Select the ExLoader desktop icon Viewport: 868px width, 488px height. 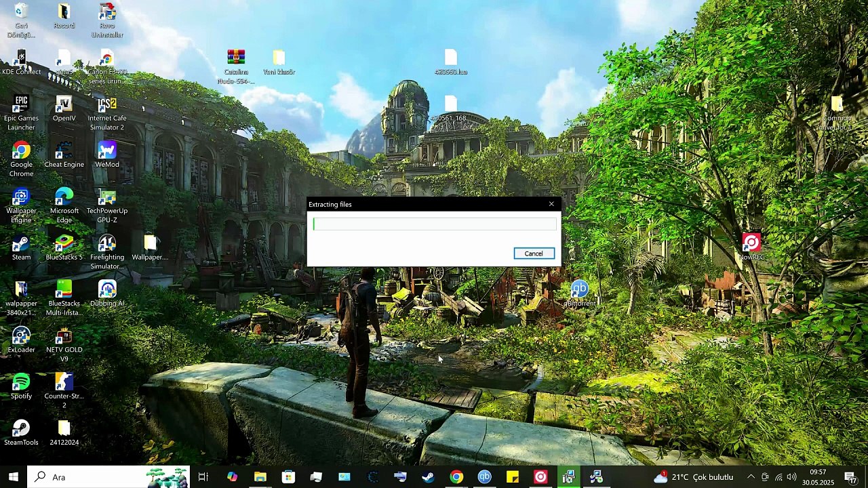tap(21, 340)
